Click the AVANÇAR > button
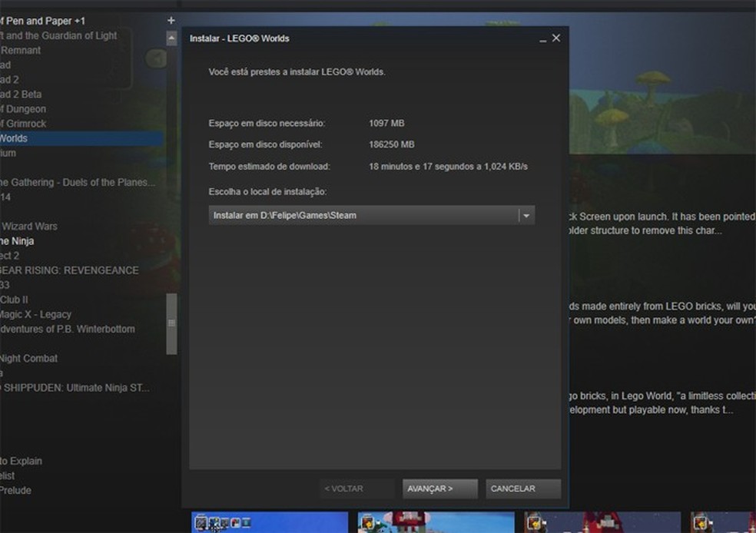Image resolution: width=756 pixels, height=533 pixels. pos(439,488)
